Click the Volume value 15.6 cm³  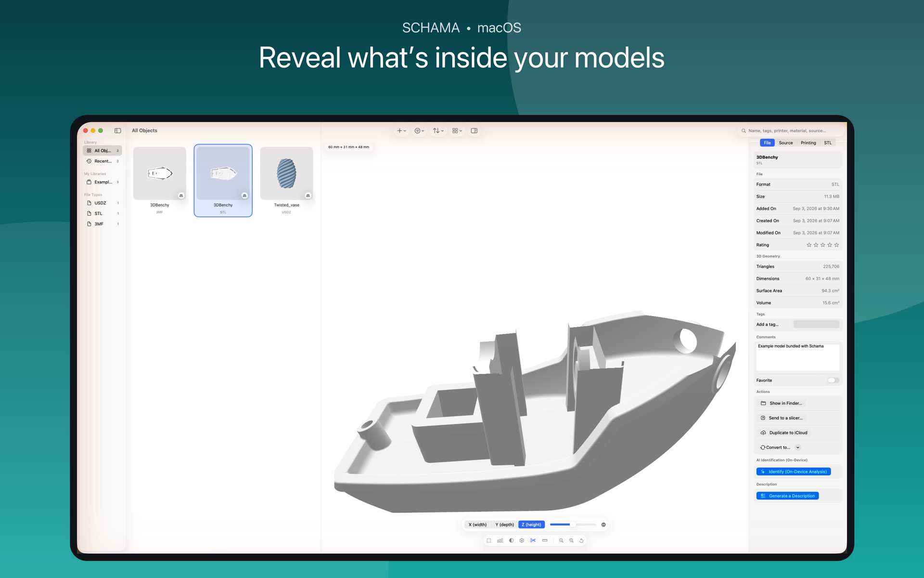tap(831, 303)
